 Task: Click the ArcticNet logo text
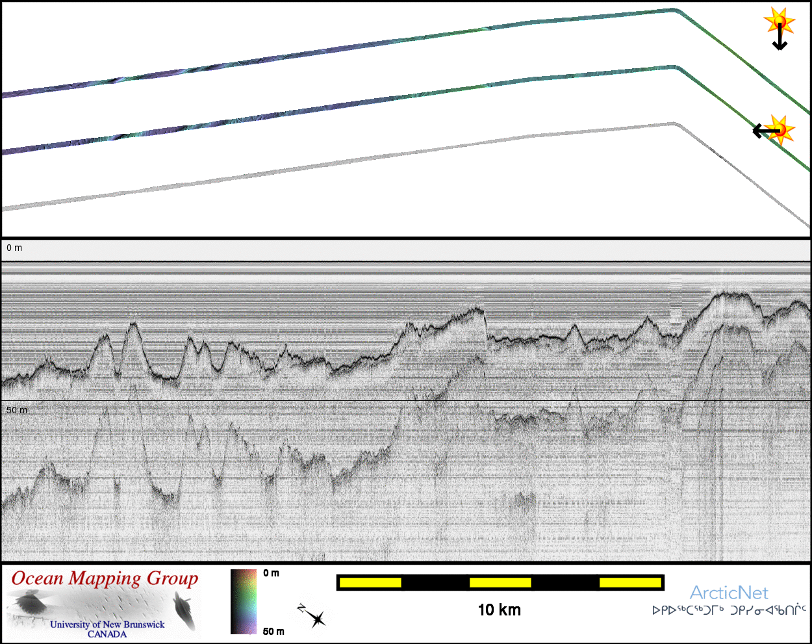728,593
